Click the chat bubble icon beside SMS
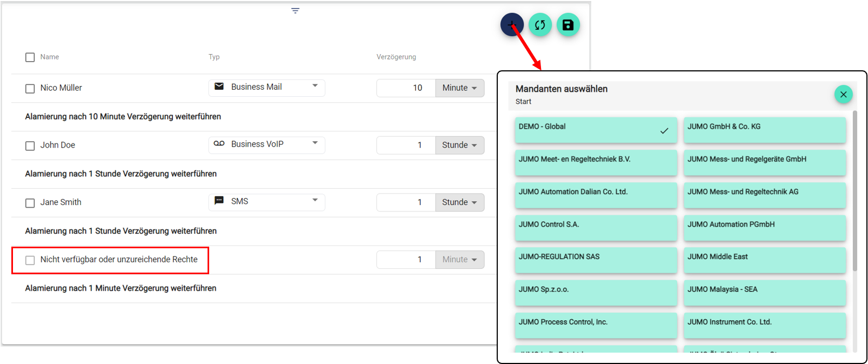Screen dimensions: 868x364 (x=219, y=201)
